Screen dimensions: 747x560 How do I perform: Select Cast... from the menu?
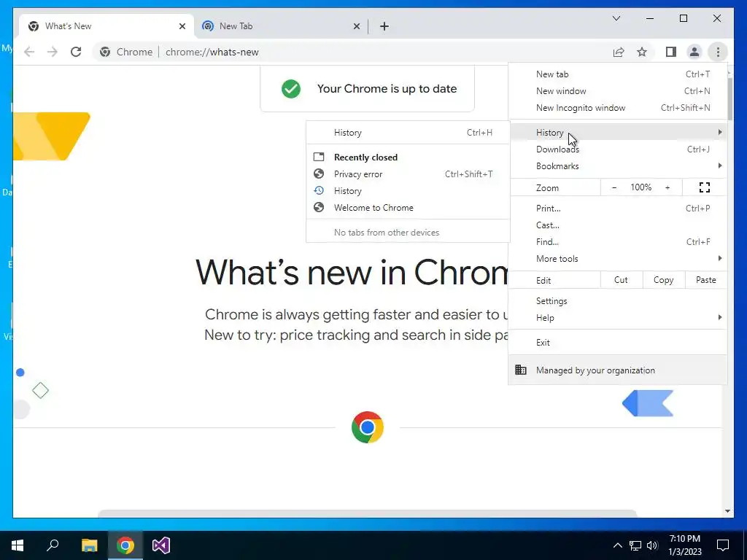[618, 225]
